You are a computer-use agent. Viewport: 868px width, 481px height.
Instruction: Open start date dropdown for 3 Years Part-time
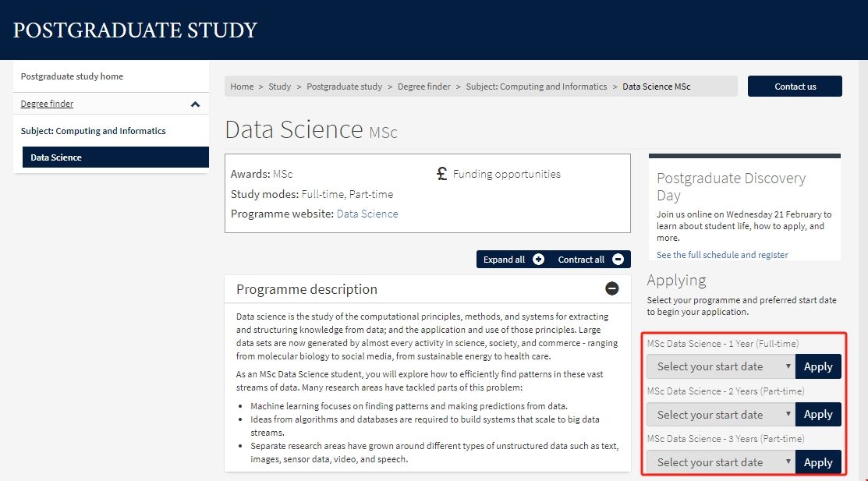click(721, 462)
